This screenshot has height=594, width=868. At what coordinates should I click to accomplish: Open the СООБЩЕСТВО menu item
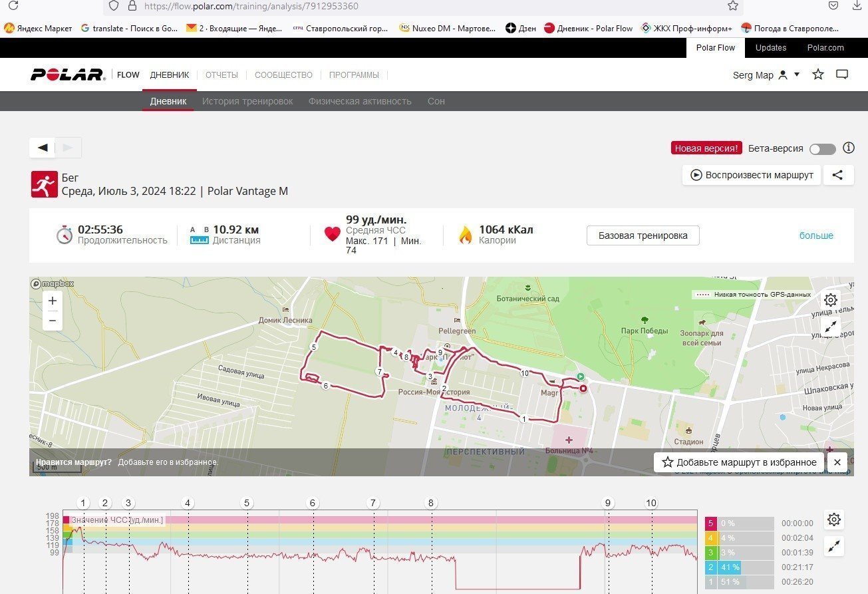(x=283, y=75)
